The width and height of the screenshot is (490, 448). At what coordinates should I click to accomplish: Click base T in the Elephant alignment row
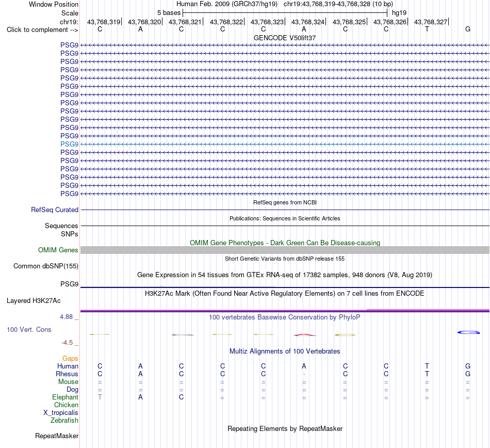pos(100,397)
